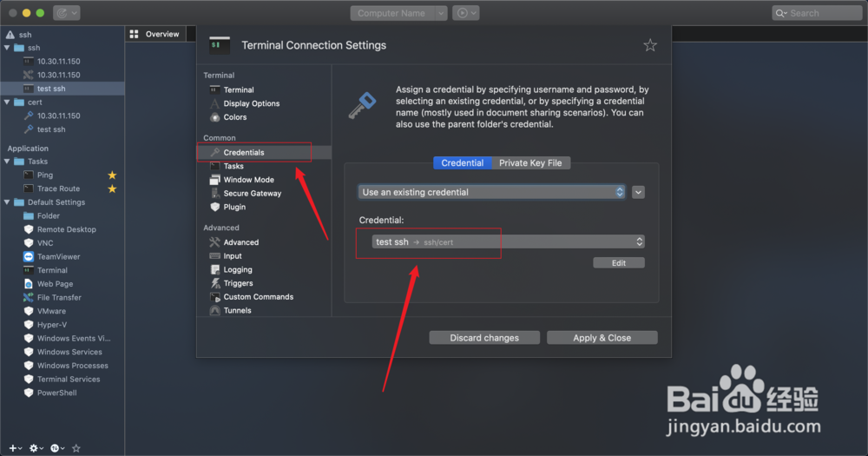
Task: Collapse the Default Settings folder
Action: tap(7, 202)
